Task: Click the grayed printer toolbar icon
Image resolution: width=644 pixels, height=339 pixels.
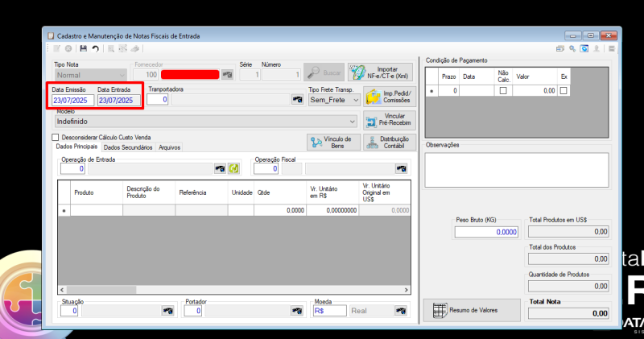Action: click(x=135, y=49)
